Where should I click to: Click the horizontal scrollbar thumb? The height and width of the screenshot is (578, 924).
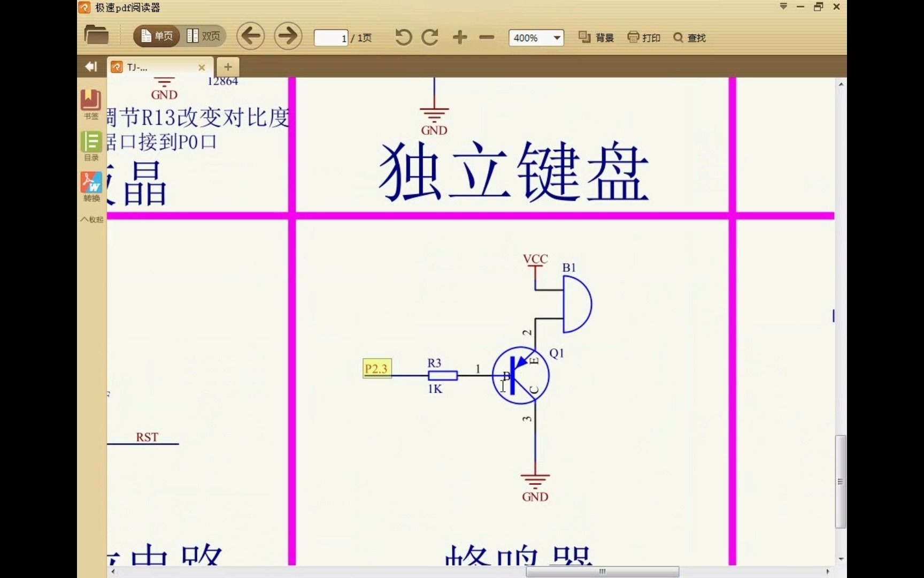pos(602,572)
